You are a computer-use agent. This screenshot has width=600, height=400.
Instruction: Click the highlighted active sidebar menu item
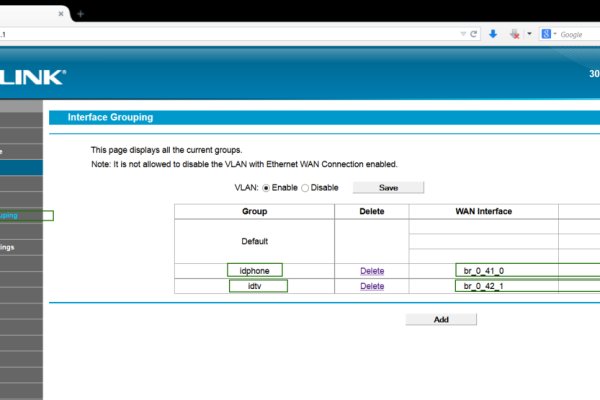pyautogui.click(x=22, y=168)
